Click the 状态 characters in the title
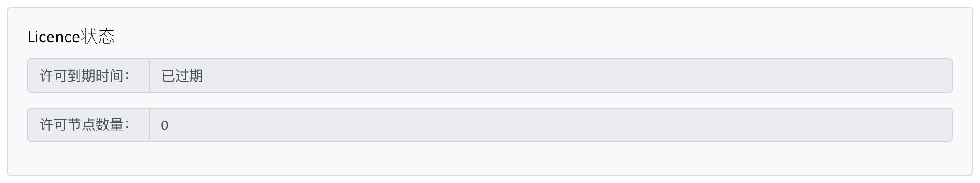Screen dimensions: 980x183 click(98, 37)
